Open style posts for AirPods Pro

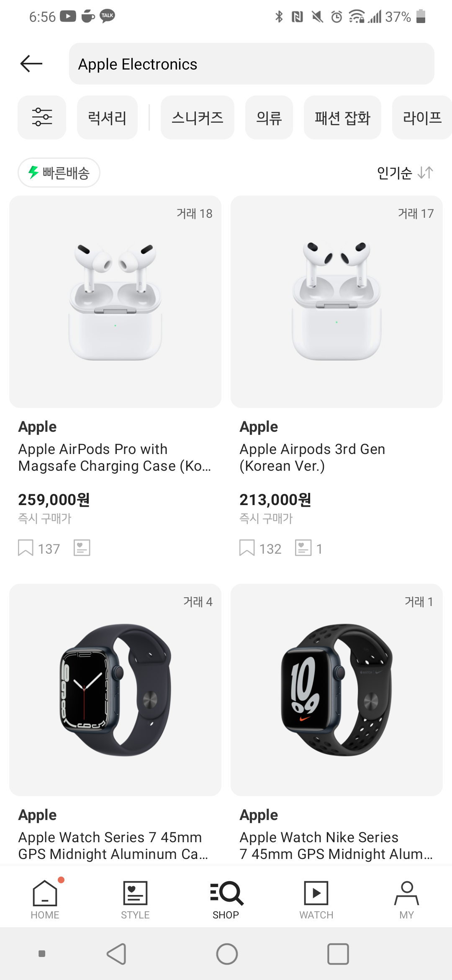coord(82,548)
